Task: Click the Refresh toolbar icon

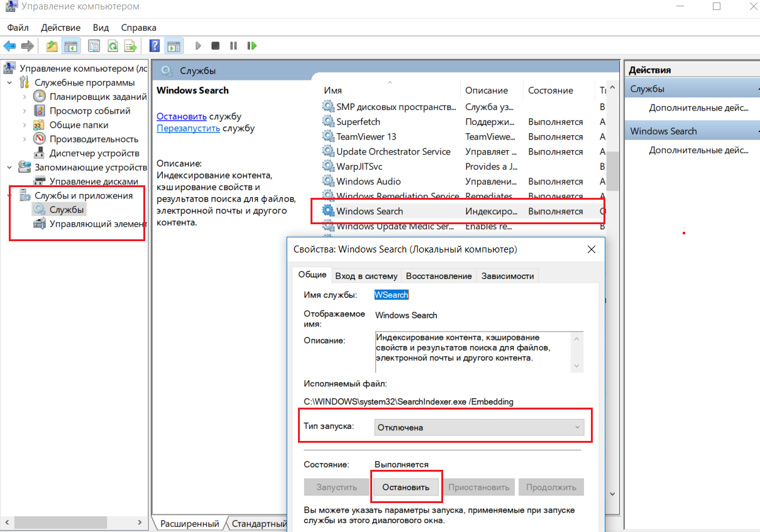Action: coord(113,46)
